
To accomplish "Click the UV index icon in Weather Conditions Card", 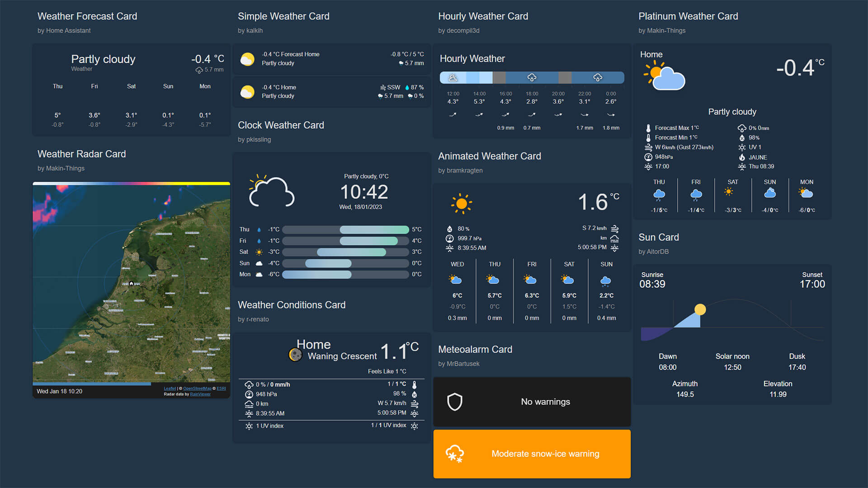I will coord(248,426).
